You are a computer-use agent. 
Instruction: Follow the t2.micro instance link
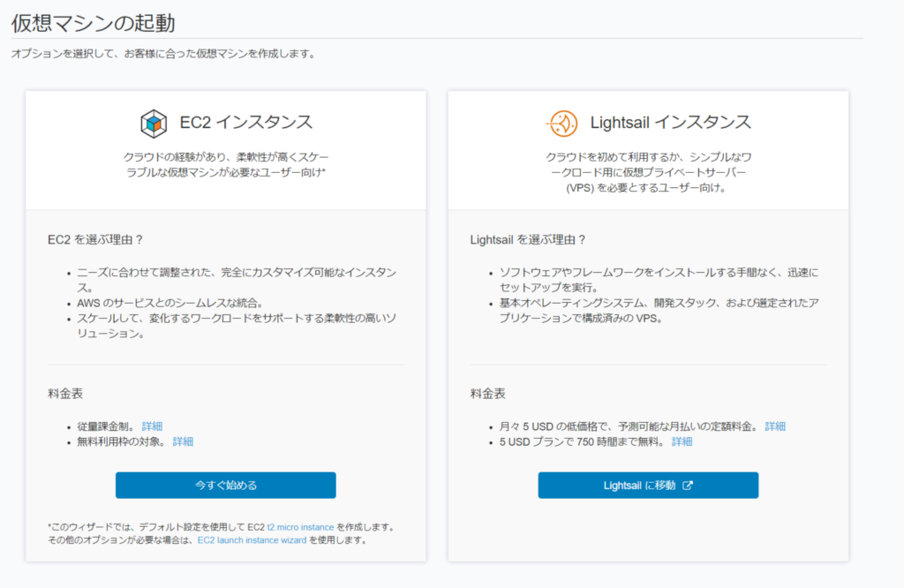pos(300,527)
